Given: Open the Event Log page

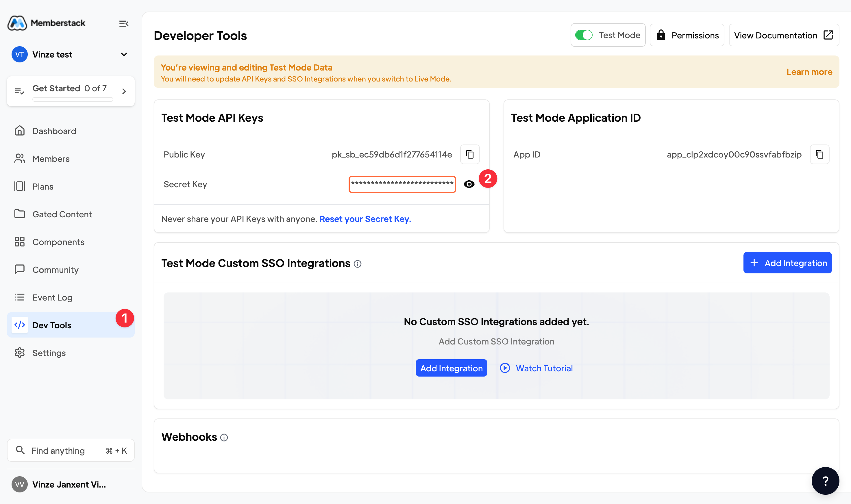Looking at the screenshot, I should [x=52, y=297].
